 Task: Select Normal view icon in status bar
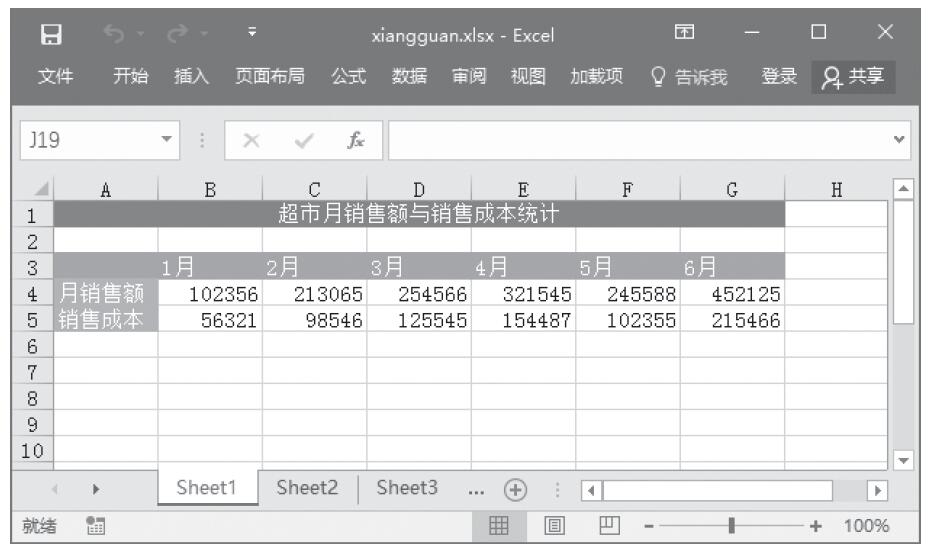click(x=498, y=525)
